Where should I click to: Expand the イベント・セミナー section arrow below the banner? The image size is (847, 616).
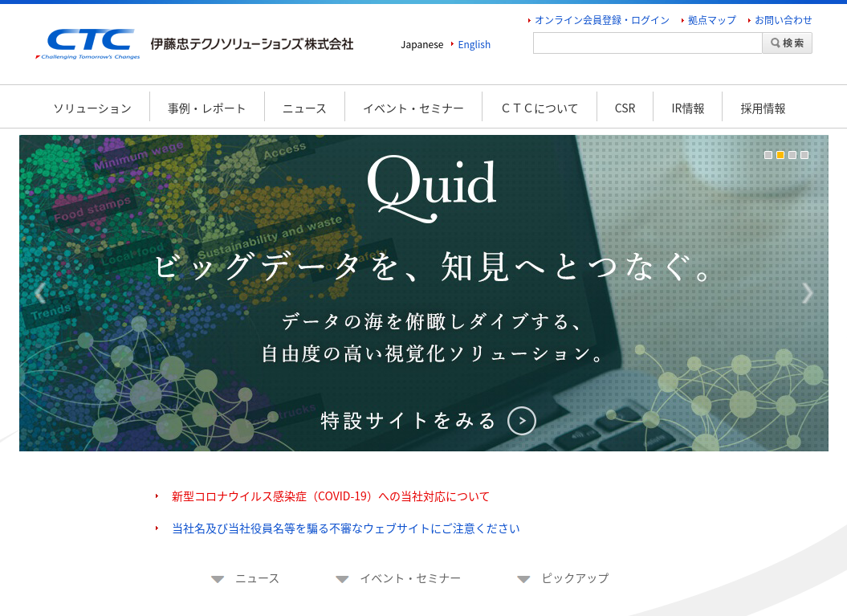click(342, 579)
